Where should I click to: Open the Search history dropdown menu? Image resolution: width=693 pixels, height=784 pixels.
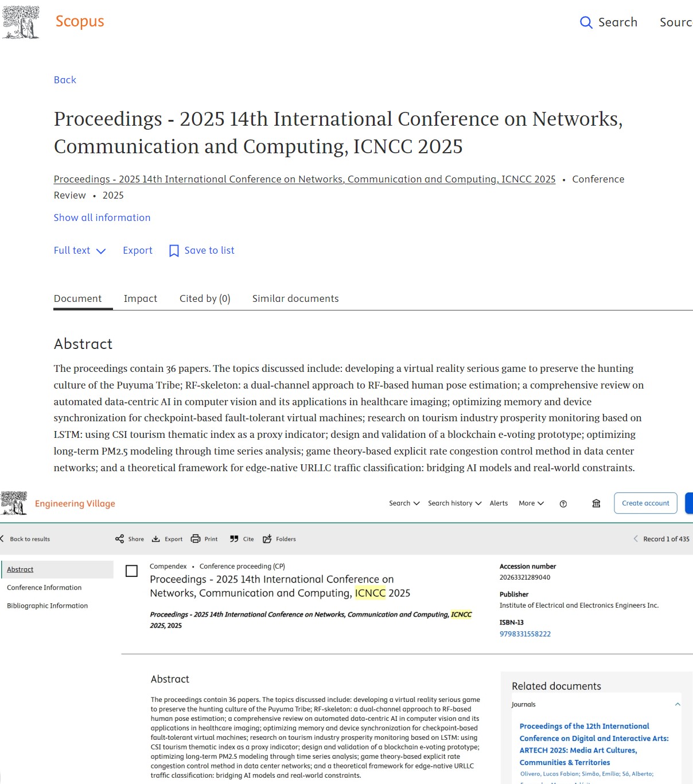point(454,503)
